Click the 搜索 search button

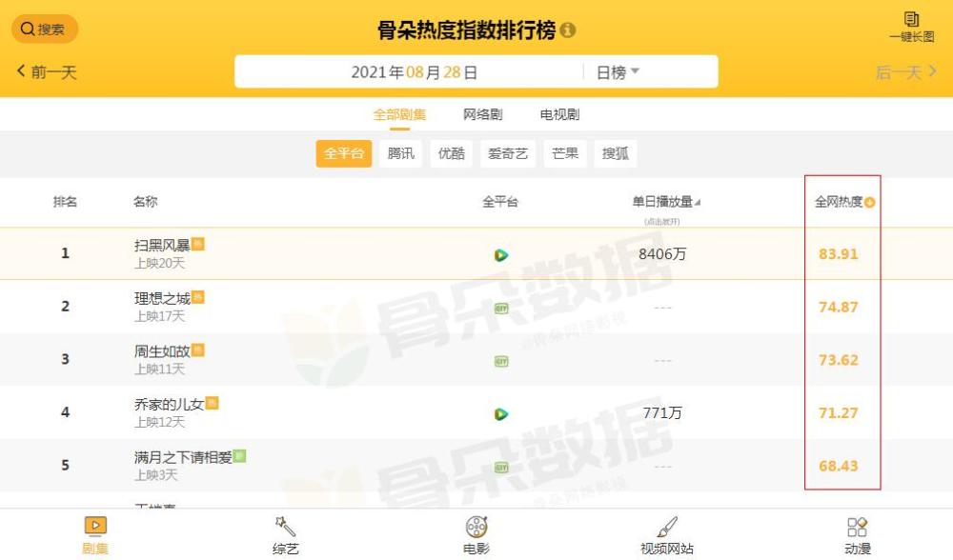tap(45, 30)
